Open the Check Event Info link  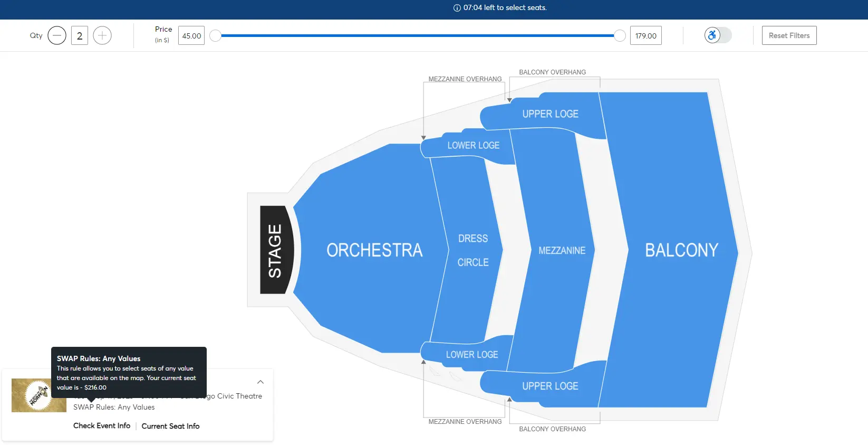click(x=102, y=426)
